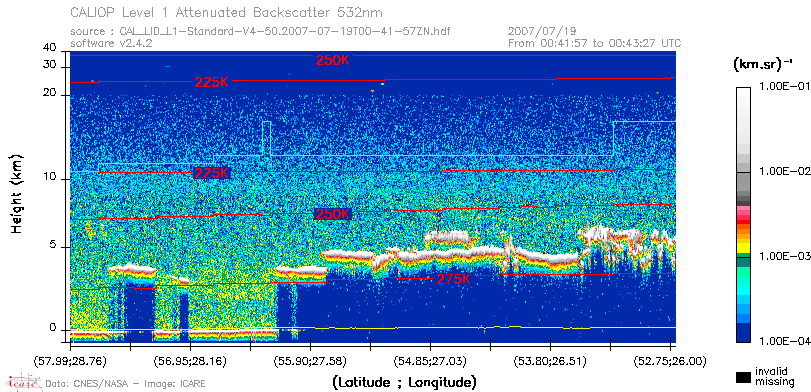Click the chart title 'CALIOP Level 1 Attenuated Backscatter 532nm'

227,12
